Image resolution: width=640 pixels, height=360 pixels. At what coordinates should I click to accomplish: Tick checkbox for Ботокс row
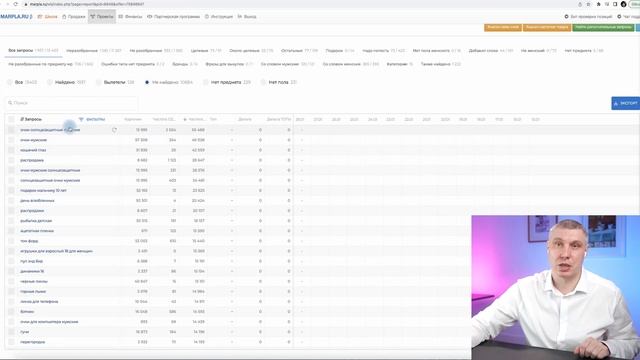tap(11, 312)
